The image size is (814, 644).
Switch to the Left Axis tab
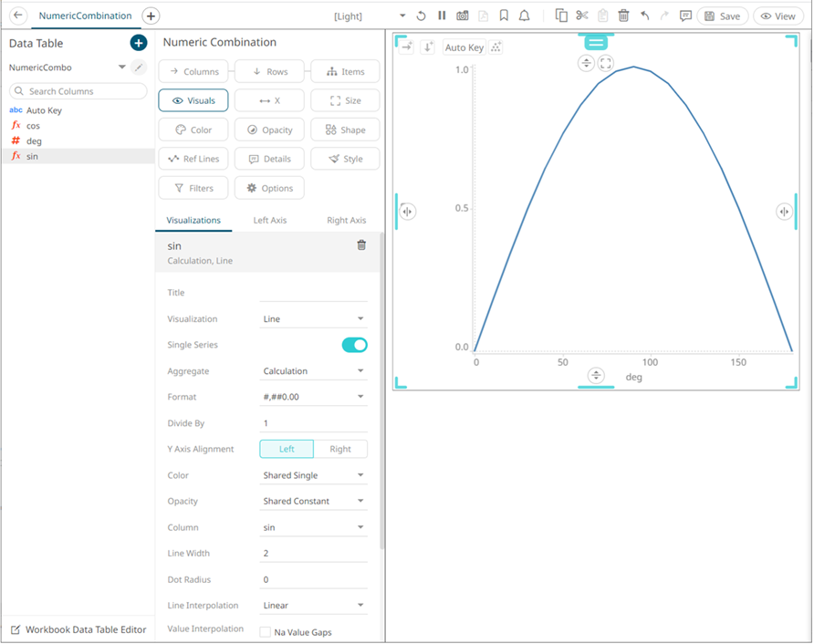269,220
